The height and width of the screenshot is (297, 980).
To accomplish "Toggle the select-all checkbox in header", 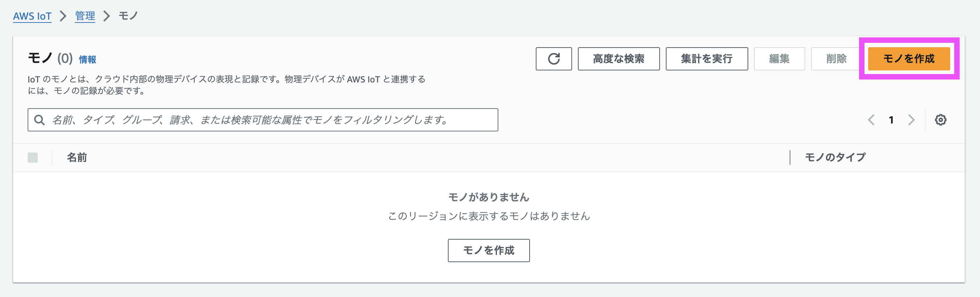I will pos(33,158).
